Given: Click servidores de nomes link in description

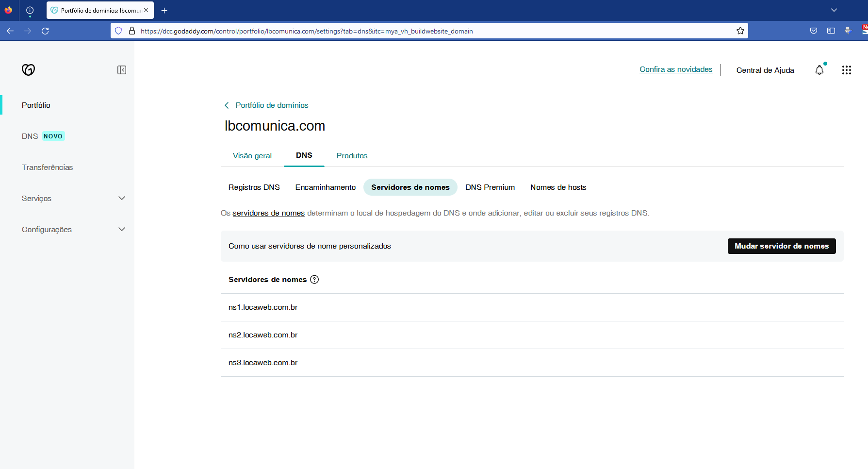Looking at the screenshot, I should tap(268, 213).
